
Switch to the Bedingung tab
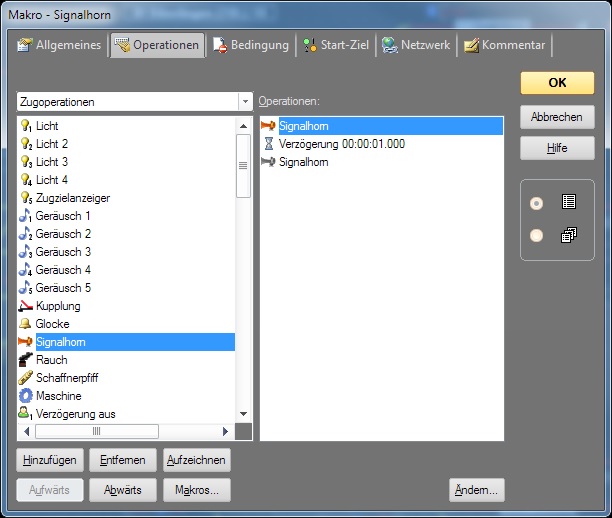tap(252, 45)
